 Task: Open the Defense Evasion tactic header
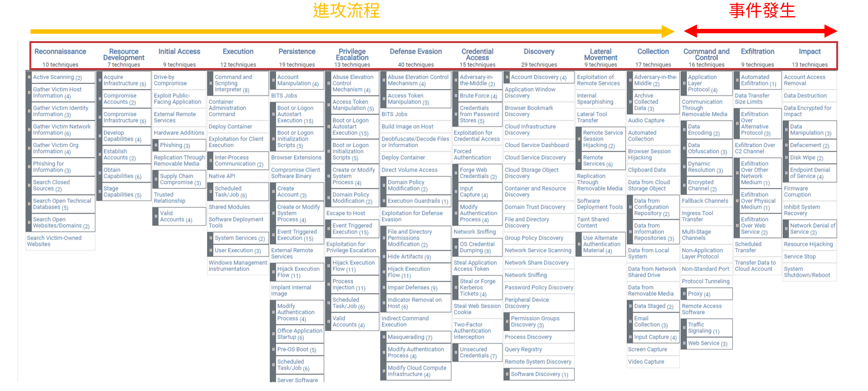point(416,52)
